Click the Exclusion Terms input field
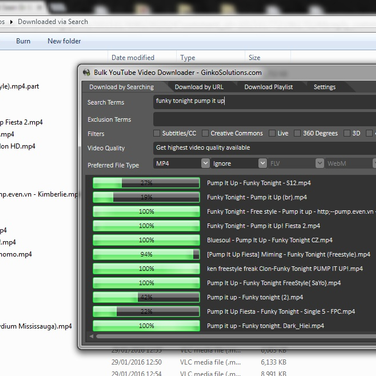This screenshot has height=376, width=376. 265,119
